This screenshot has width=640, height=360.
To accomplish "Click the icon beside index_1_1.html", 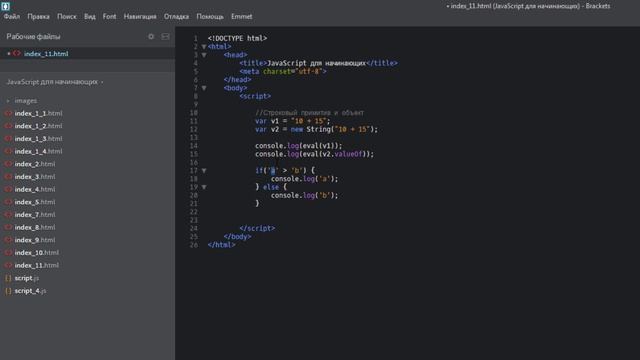I will (8, 113).
